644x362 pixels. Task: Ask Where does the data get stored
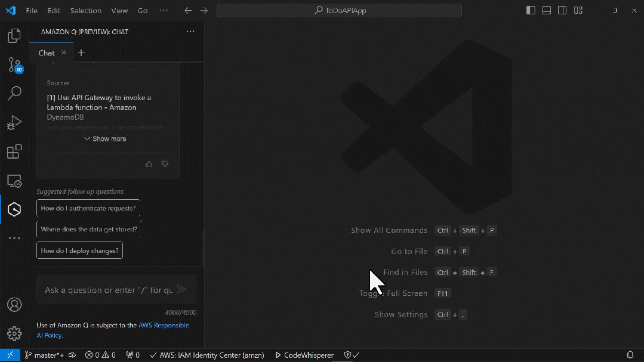point(89,229)
